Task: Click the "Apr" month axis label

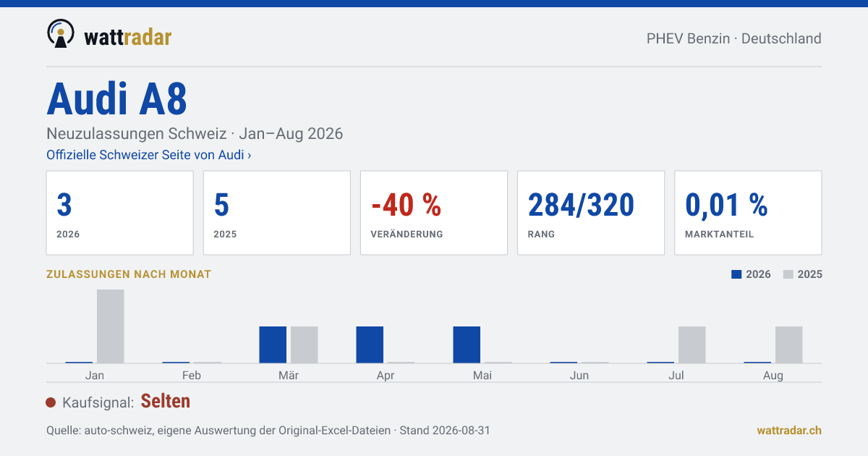Action: 386,376
